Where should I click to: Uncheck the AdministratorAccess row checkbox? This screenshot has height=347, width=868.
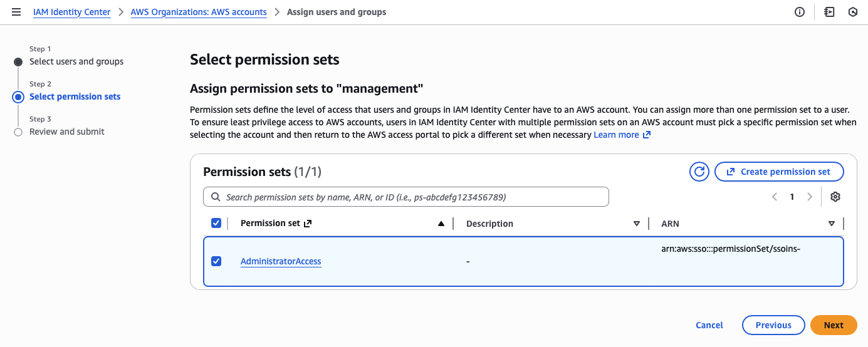216,261
